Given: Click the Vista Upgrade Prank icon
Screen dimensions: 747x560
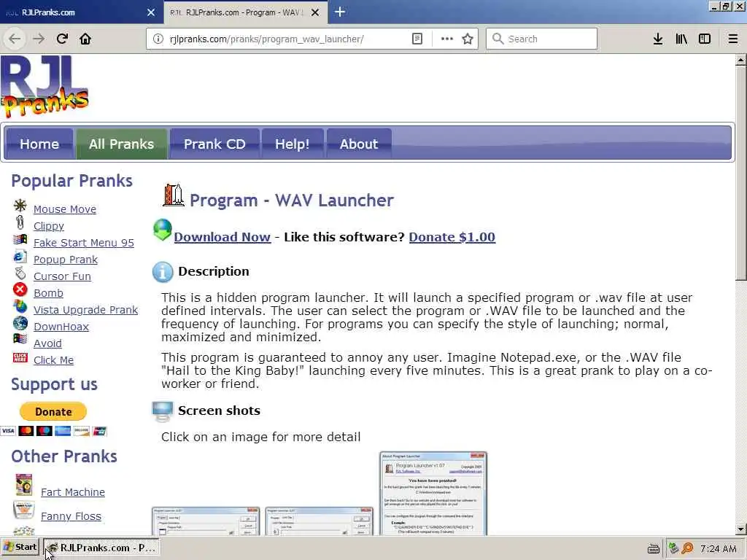Looking at the screenshot, I should click(20, 306).
